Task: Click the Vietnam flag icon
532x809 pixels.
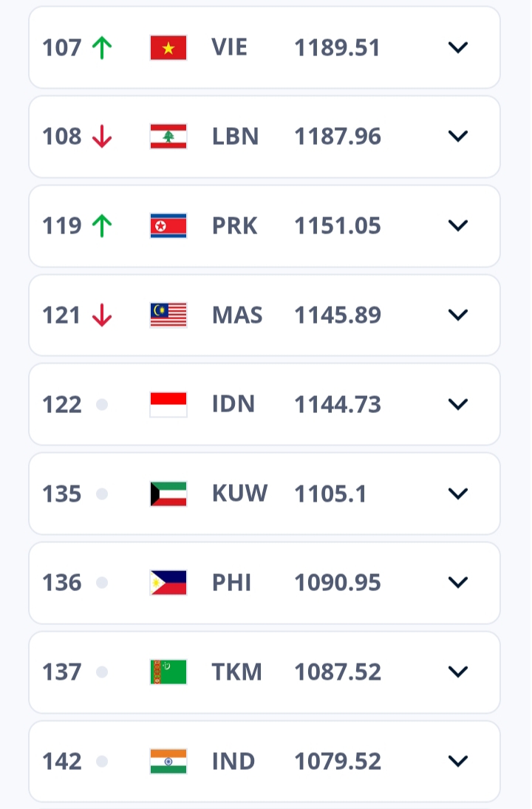Action: (x=168, y=48)
